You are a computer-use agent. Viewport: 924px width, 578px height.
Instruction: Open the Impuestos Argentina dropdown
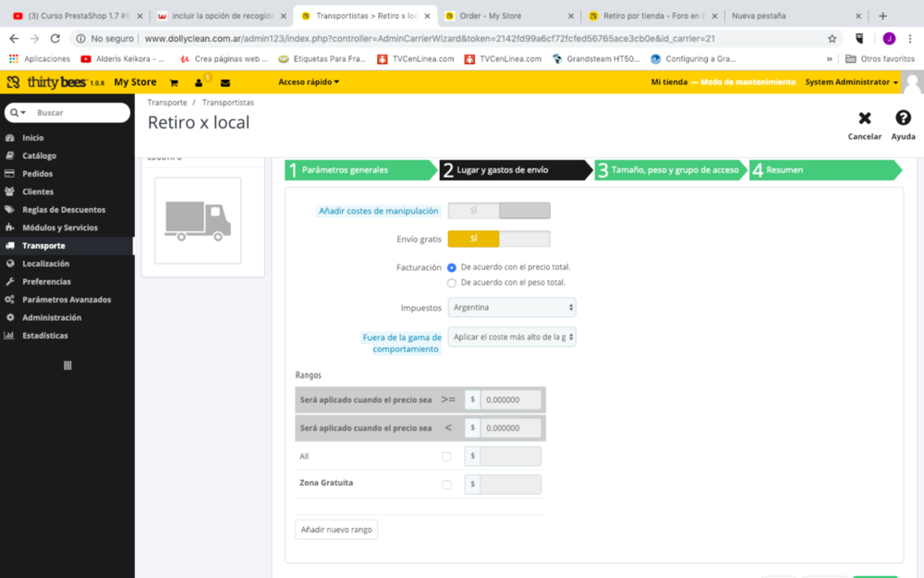(511, 307)
